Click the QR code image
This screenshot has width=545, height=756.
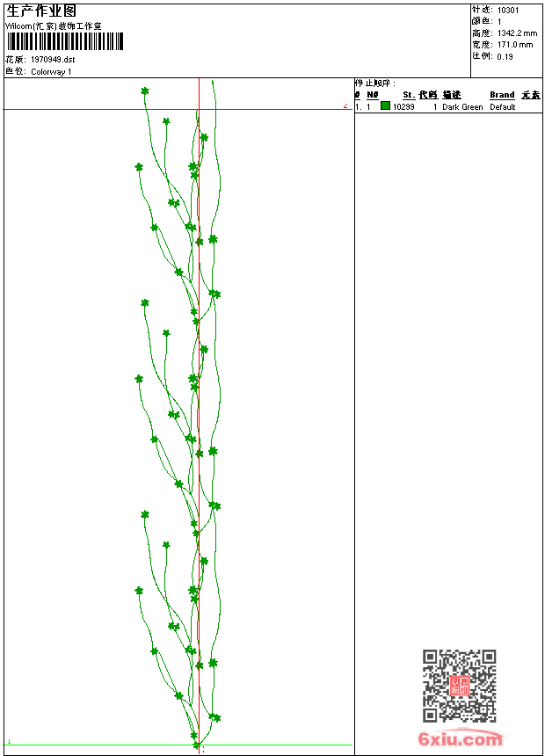[x=460, y=686]
